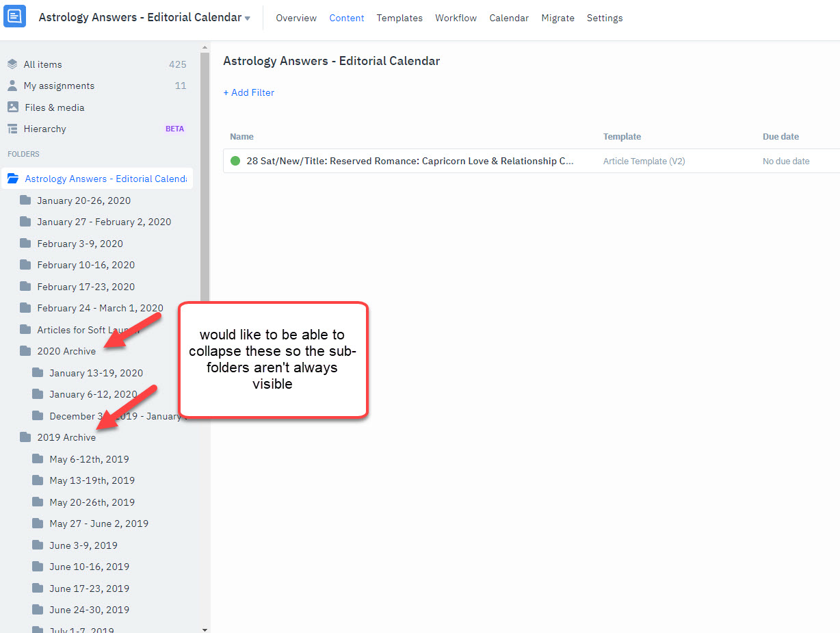Click the Article Template (V2) cell

pyautogui.click(x=644, y=162)
